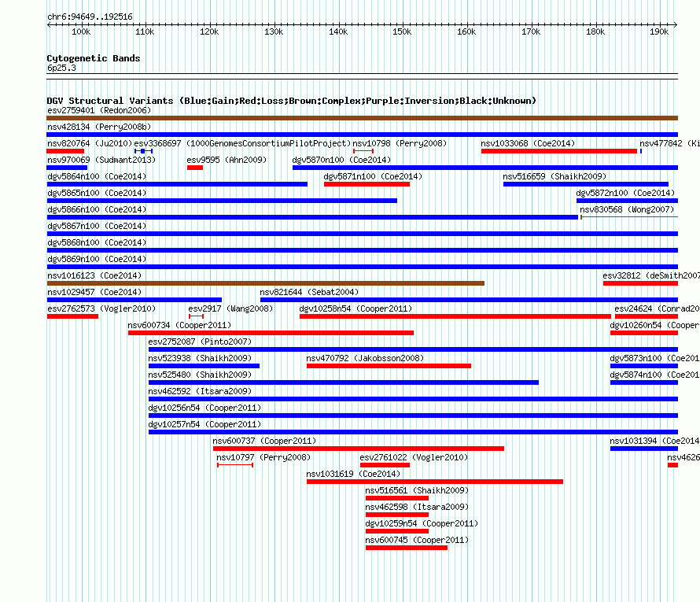Viewport: 700px width, 602px height.
Task: Click the nsv970069 (Sudmant2013) label
Action: [101, 160]
